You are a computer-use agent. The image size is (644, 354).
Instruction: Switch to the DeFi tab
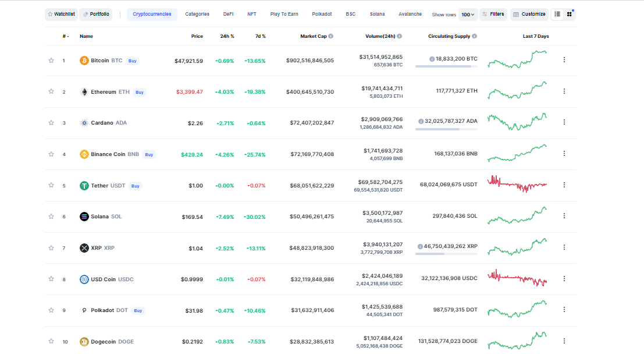tap(228, 14)
